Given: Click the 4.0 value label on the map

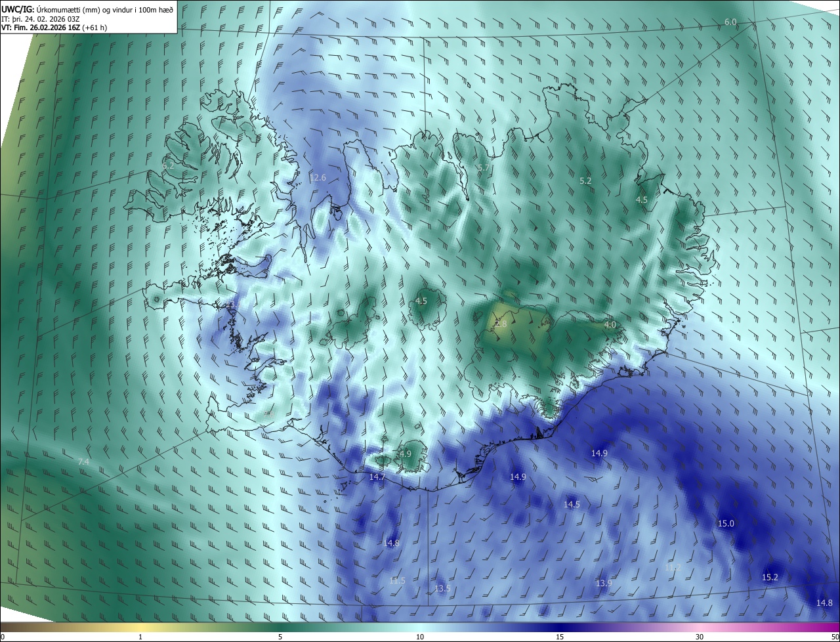Looking at the screenshot, I should click(610, 324).
